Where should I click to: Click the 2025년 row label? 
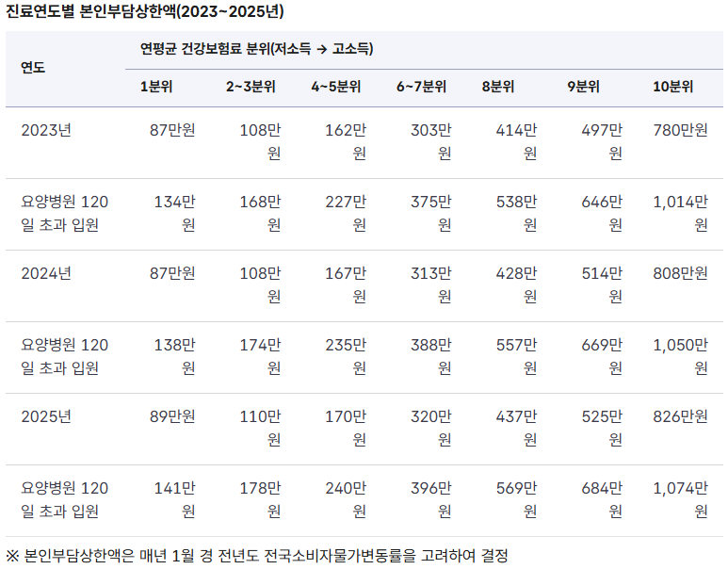pyautogui.click(x=46, y=416)
